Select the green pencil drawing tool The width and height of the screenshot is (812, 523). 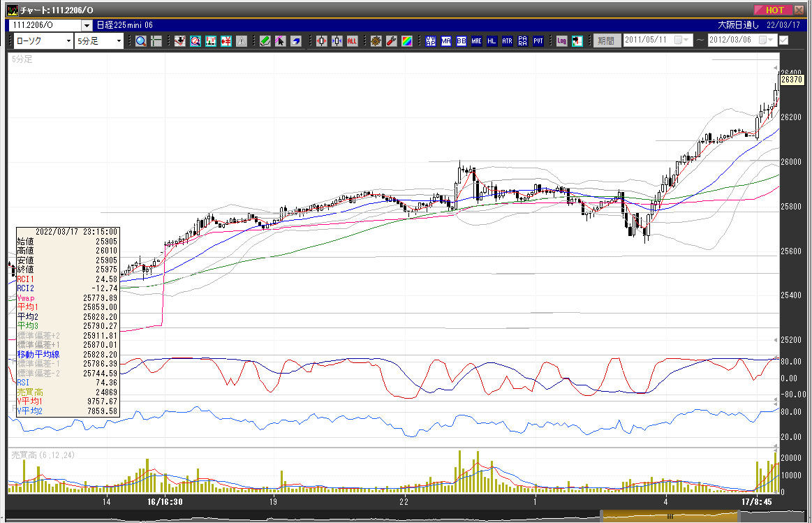point(265,41)
